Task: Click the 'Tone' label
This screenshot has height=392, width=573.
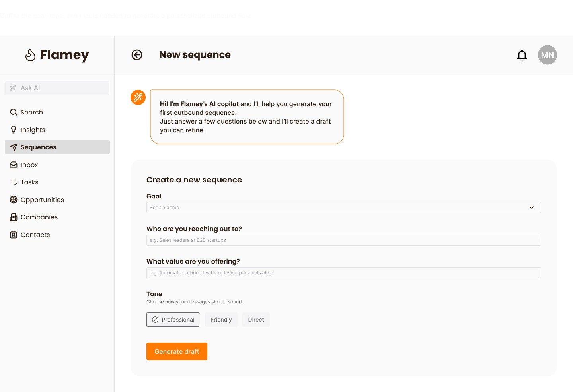Action: click(x=154, y=294)
